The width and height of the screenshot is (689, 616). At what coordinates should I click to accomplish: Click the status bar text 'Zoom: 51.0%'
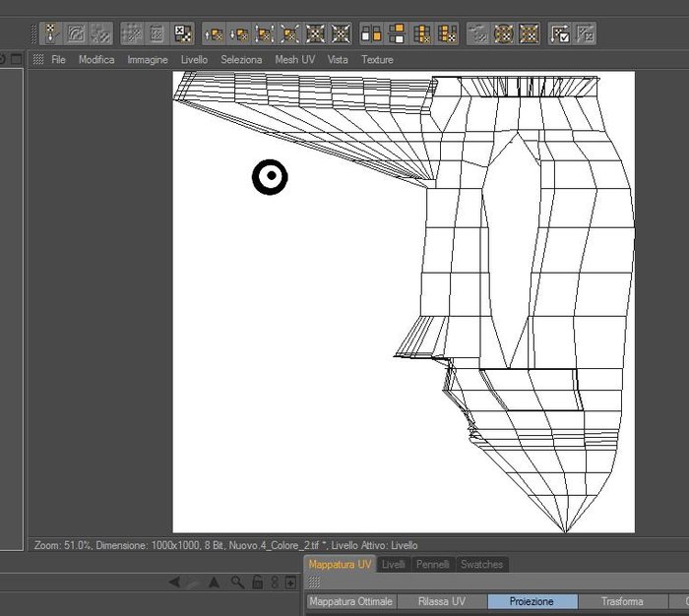coord(62,545)
